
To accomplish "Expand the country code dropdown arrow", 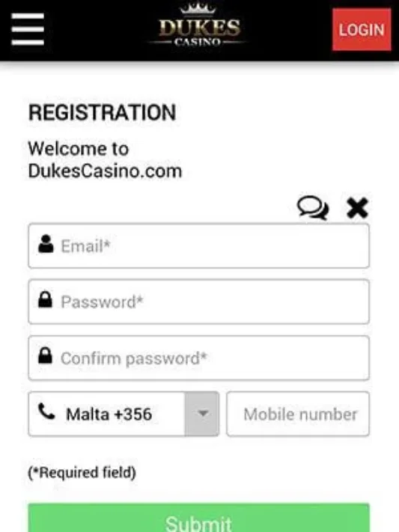I will tap(202, 414).
